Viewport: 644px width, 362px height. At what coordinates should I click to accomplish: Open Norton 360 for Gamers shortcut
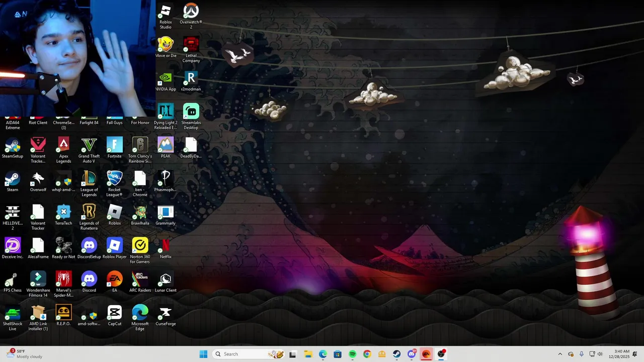[x=140, y=251]
